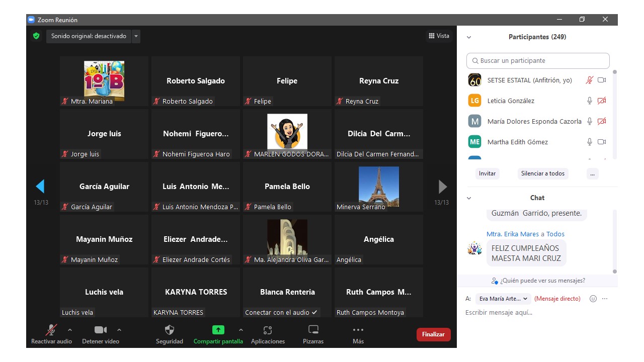Screen dimensions: 644x362
Task: Toggle Sonido original setting
Action: [89, 36]
